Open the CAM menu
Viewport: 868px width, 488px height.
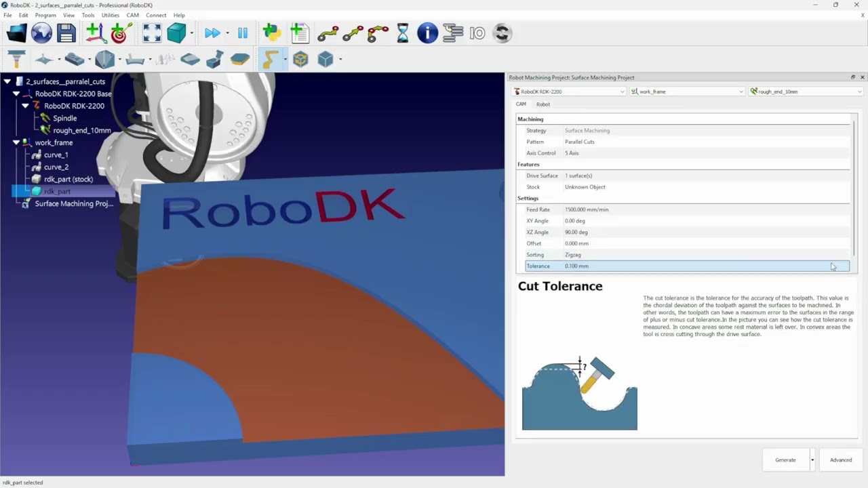pos(132,15)
